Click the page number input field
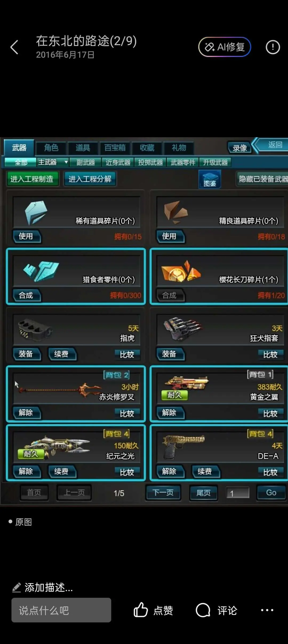 tap(238, 493)
